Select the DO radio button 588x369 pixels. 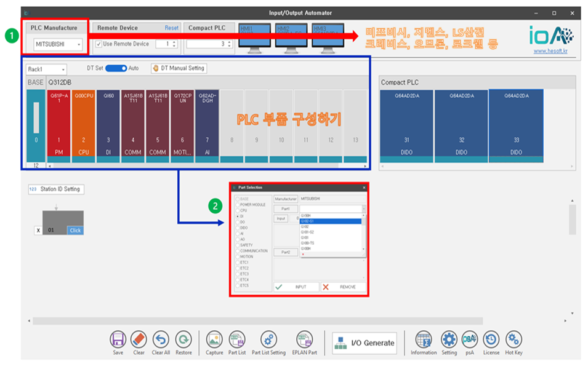238,222
